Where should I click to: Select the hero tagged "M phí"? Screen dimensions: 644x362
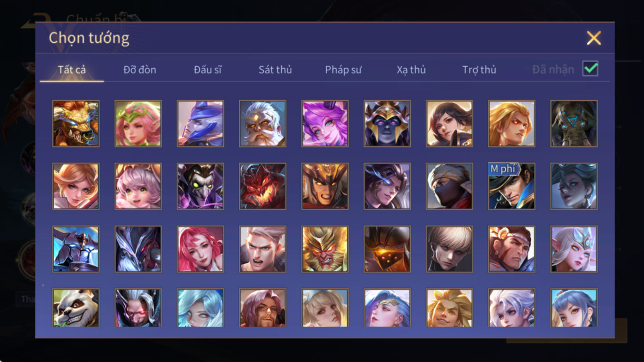[x=511, y=186]
